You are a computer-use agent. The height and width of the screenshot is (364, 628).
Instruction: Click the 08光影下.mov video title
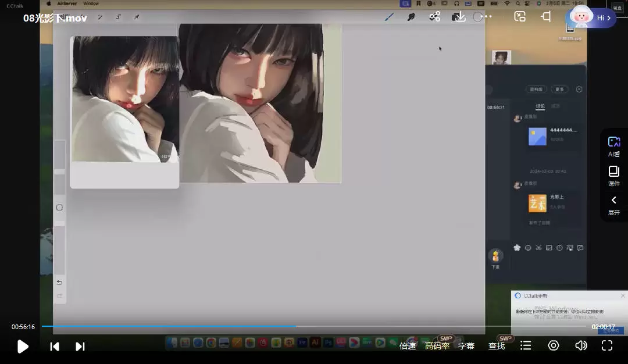click(x=55, y=18)
